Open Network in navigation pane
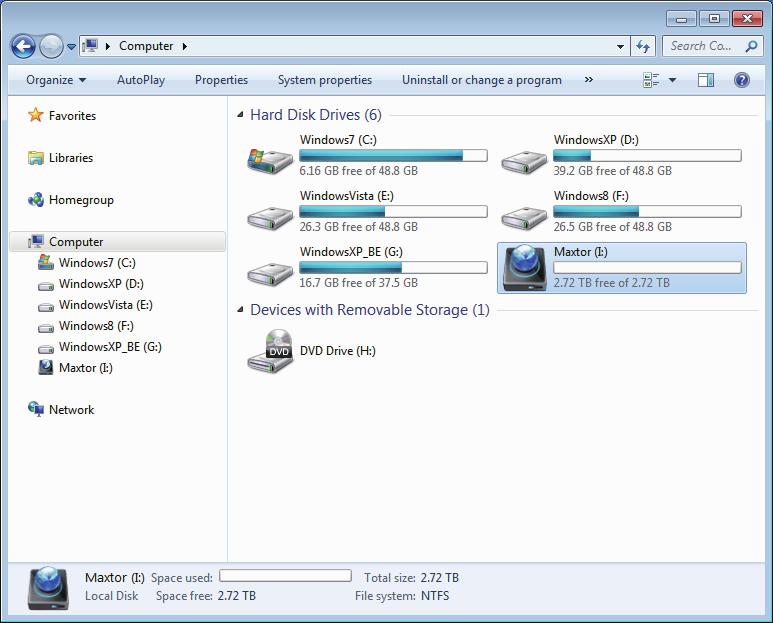The width and height of the screenshot is (773, 623). point(71,410)
